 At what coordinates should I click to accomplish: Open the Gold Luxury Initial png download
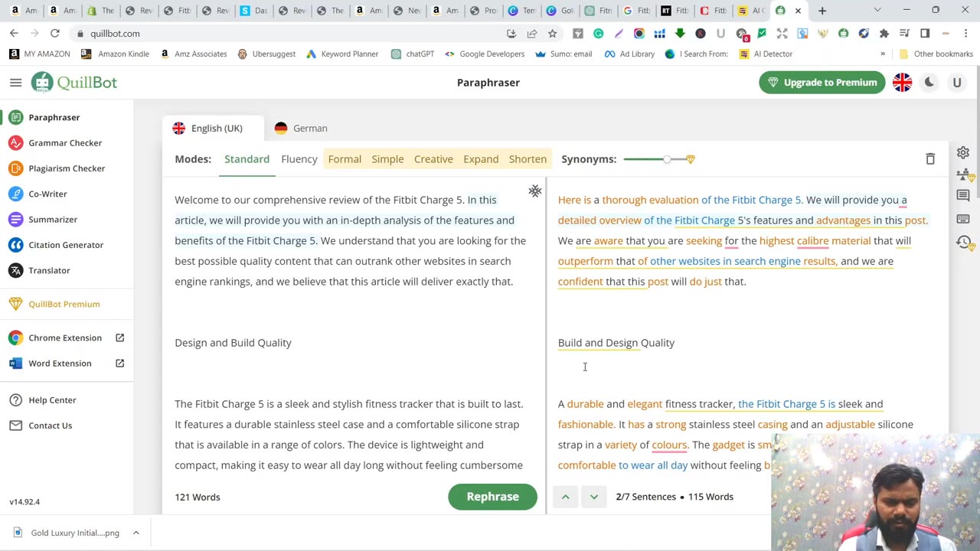click(67, 533)
